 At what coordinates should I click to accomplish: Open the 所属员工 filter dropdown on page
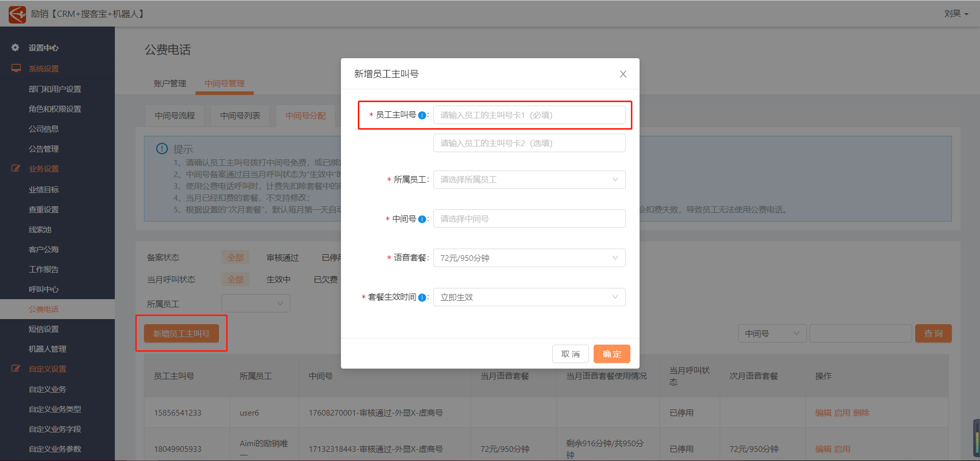click(x=256, y=303)
